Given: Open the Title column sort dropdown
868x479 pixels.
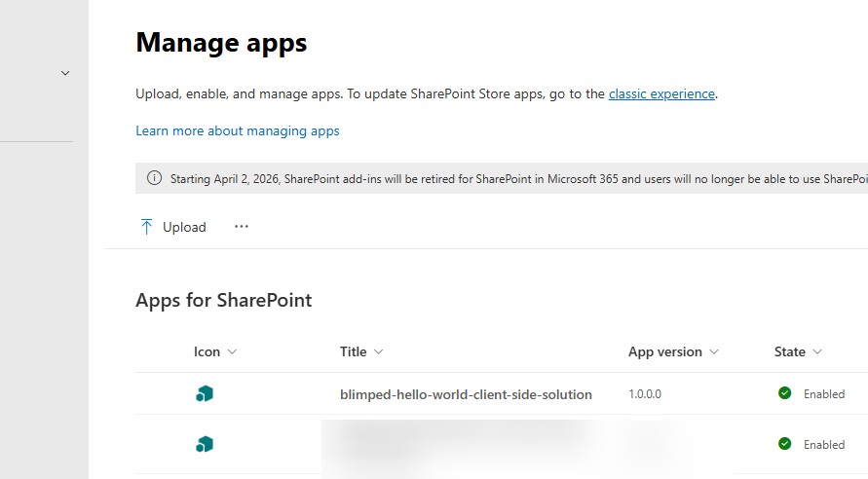Looking at the screenshot, I should (378, 351).
